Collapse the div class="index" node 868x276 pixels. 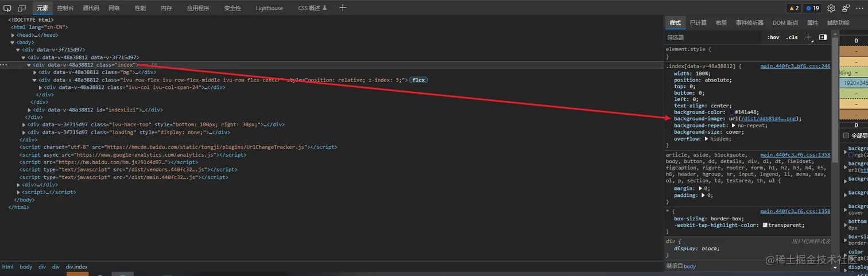(29, 65)
